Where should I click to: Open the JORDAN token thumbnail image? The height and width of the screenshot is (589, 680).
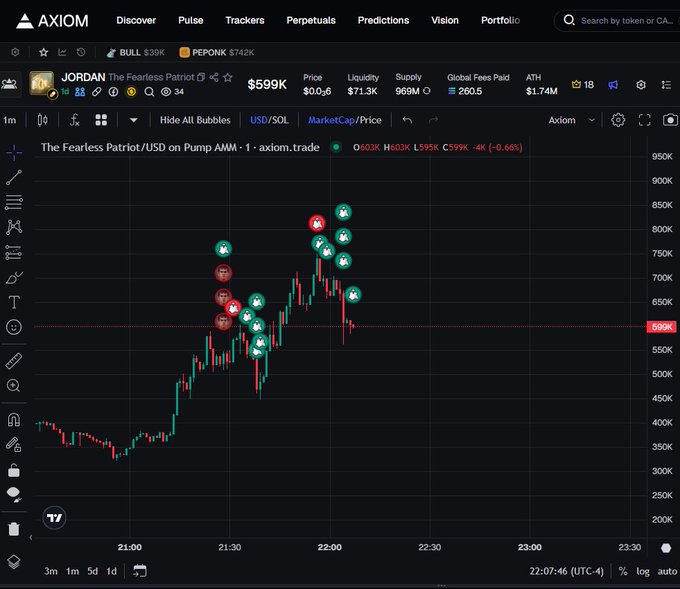42,83
